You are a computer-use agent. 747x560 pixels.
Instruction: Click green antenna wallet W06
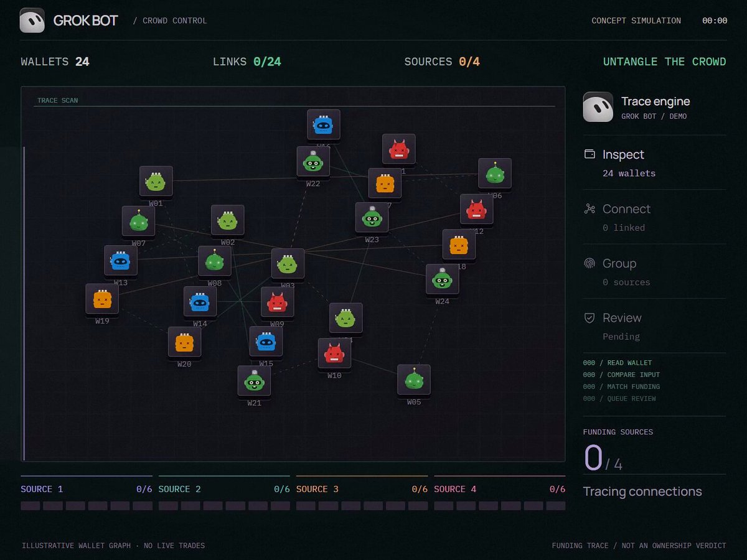495,174
